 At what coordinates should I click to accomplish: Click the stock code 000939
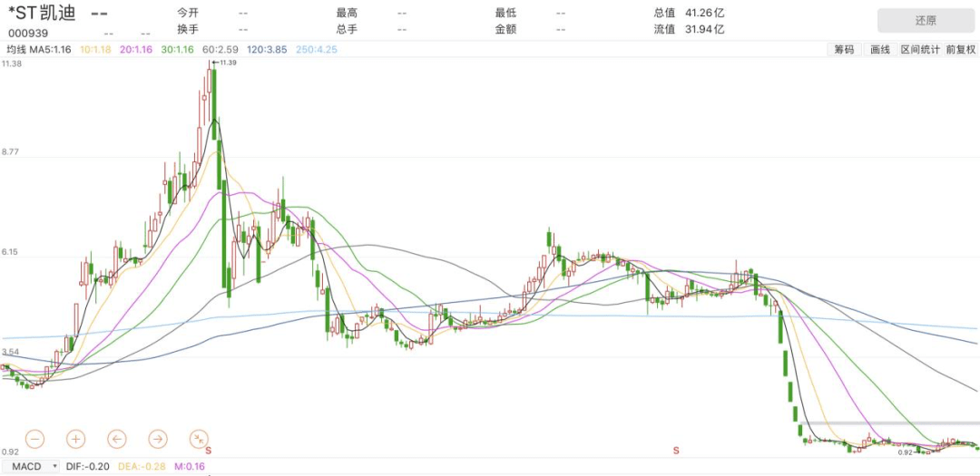pyautogui.click(x=29, y=34)
